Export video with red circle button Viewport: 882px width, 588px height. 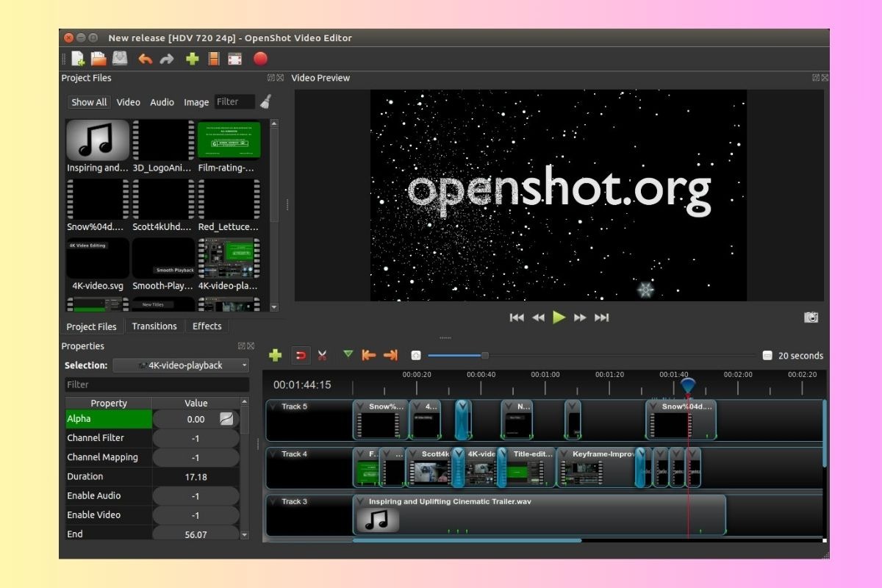[x=260, y=59]
